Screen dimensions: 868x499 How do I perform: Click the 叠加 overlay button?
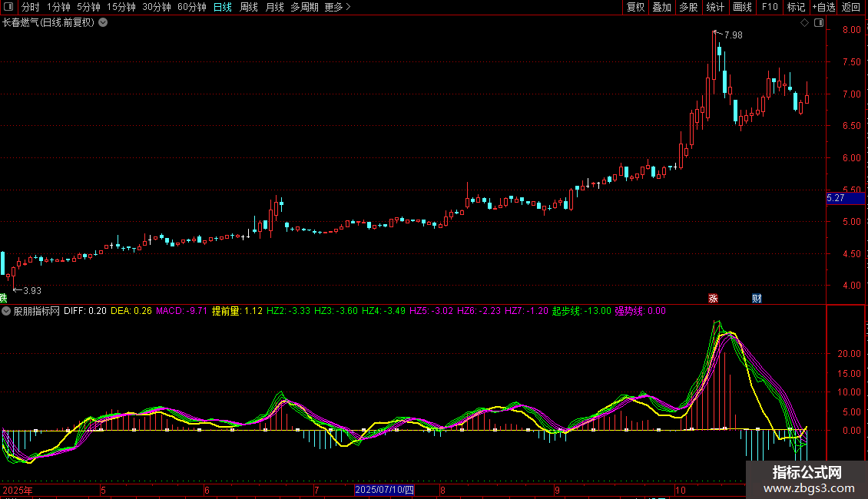661,7
